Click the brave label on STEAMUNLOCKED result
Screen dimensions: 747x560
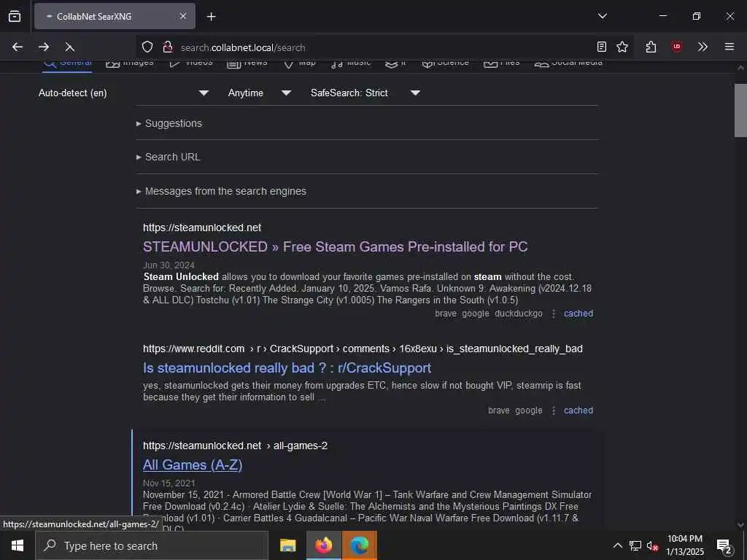click(x=446, y=314)
